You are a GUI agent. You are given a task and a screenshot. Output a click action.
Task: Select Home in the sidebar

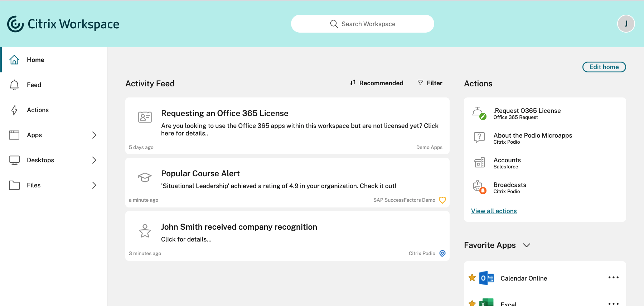coord(54,60)
